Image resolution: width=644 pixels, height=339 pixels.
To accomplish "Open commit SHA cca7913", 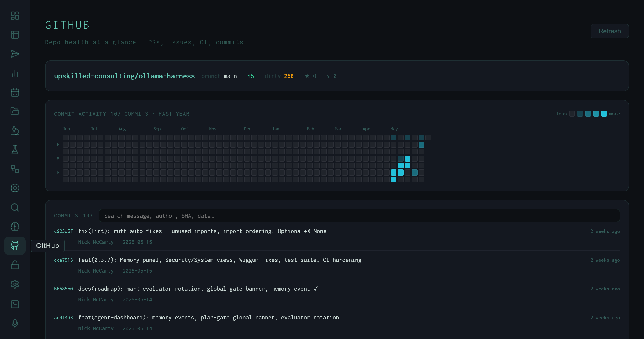I will pos(63,260).
